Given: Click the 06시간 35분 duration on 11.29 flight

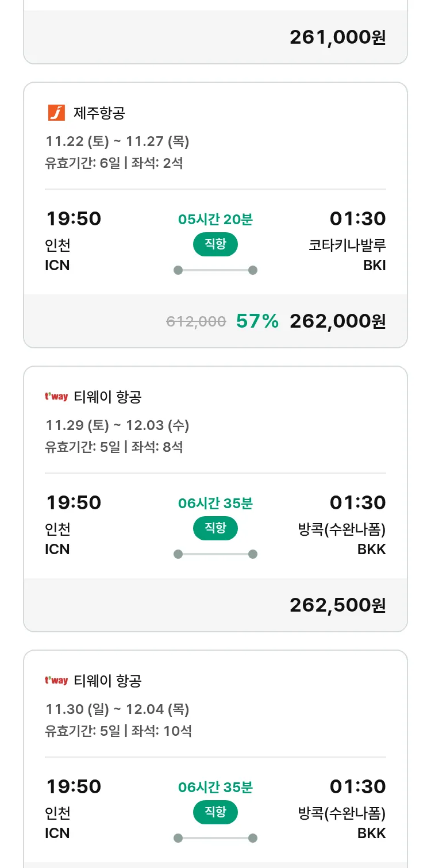Looking at the screenshot, I should 215,504.
